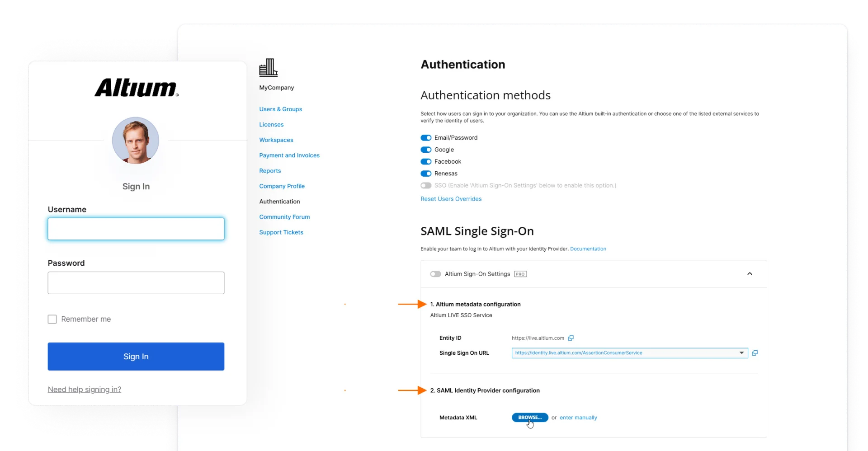Open Company Profile page
868x451 pixels.
pyautogui.click(x=282, y=186)
